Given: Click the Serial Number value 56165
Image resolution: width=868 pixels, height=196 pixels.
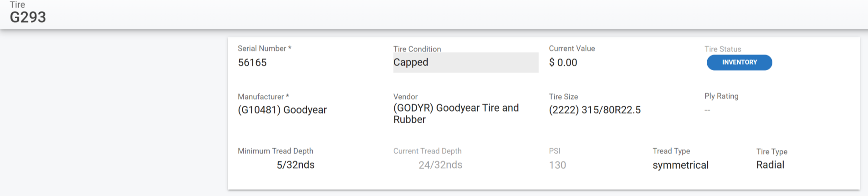Looking at the screenshot, I should click(x=252, y=62).
